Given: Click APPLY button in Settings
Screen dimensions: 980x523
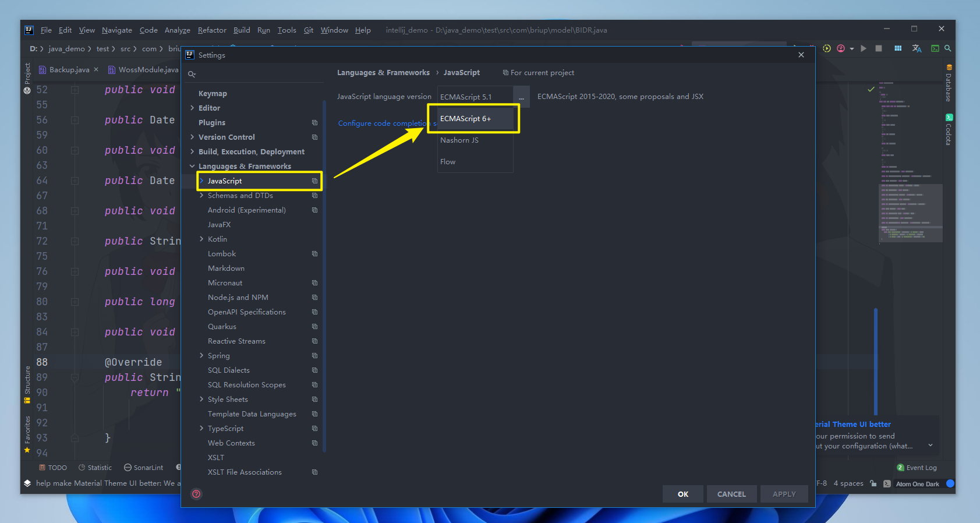Looking at the screenshot, I should pos(784,494).
